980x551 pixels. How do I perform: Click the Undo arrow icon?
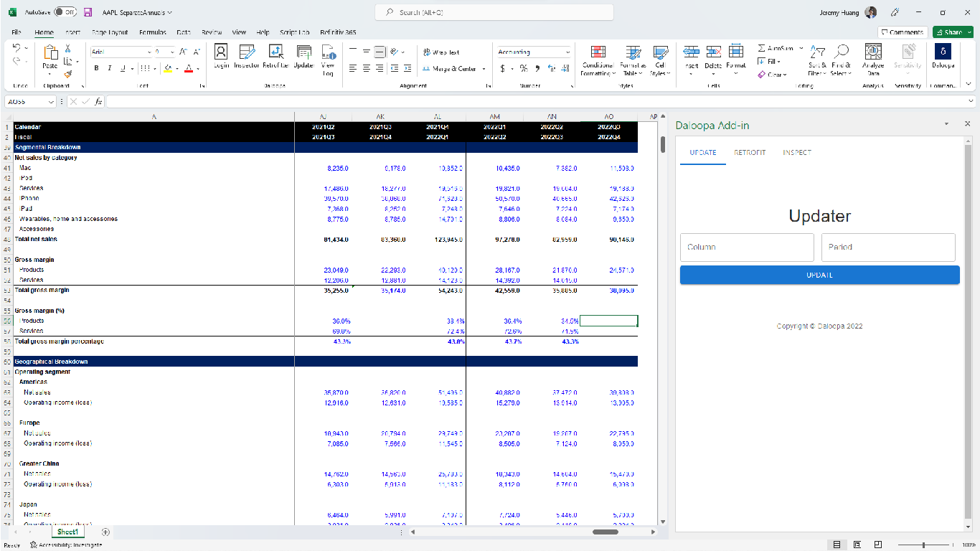coord(18,48)
